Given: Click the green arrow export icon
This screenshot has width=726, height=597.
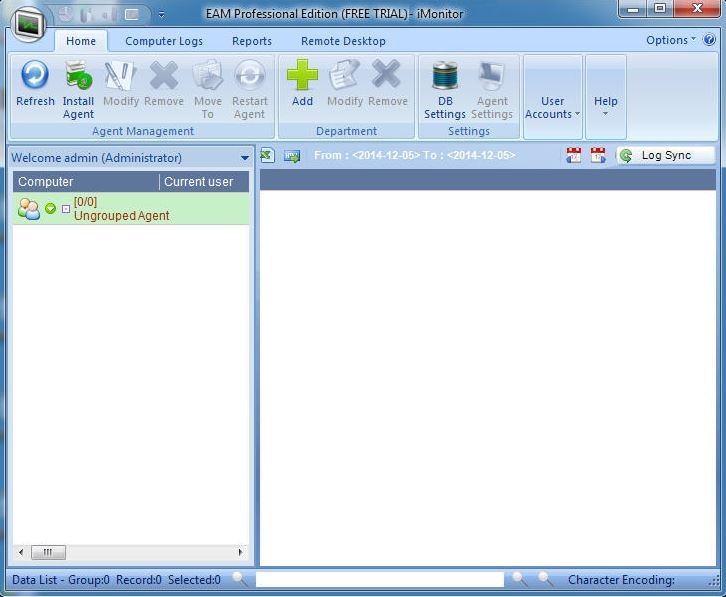Looking at the screenshot, I should tap(292, 156).
